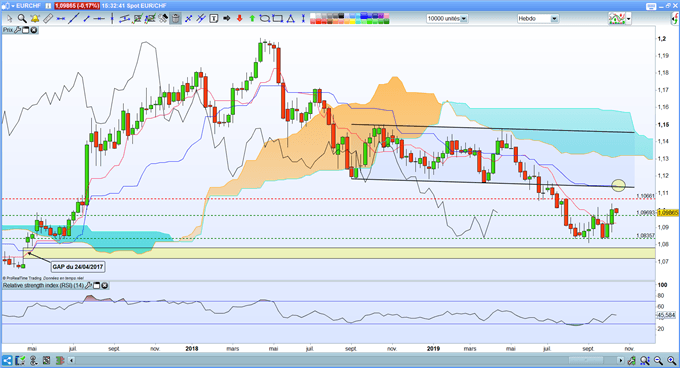
Task: Open Prix panel wrench settings
Action: click(18, 30)
